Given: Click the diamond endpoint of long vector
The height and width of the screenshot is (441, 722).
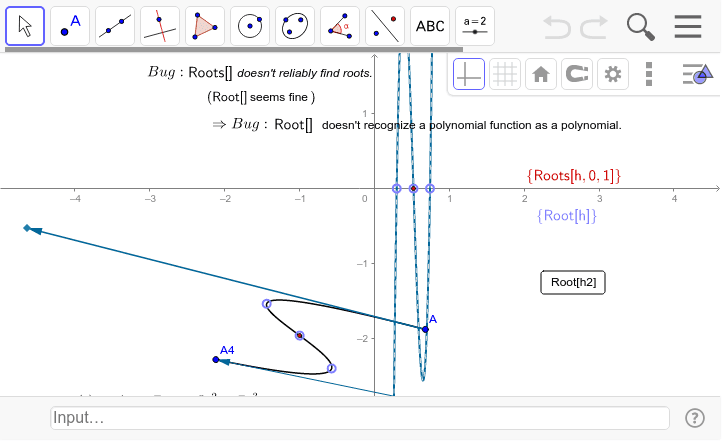Looking at the screenshot, I should click(x=27, y=228).
